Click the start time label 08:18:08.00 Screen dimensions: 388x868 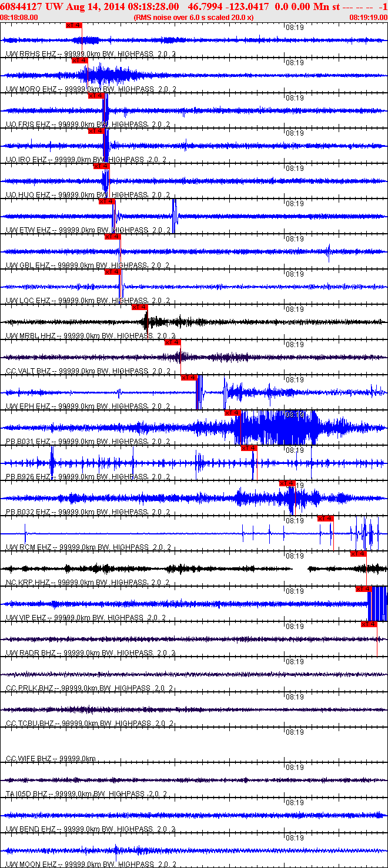pyautogui.click(x=19, y=18)
